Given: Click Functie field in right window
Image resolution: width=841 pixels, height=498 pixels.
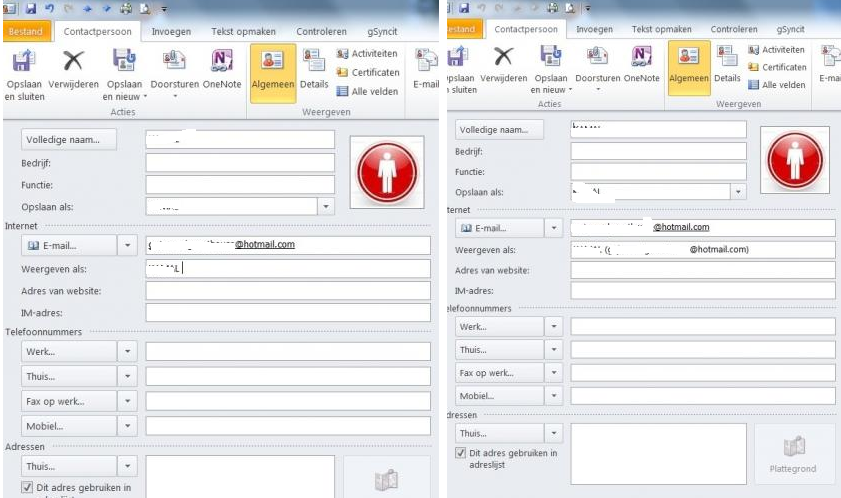Looking at the screenshot, I should point(658,171).
